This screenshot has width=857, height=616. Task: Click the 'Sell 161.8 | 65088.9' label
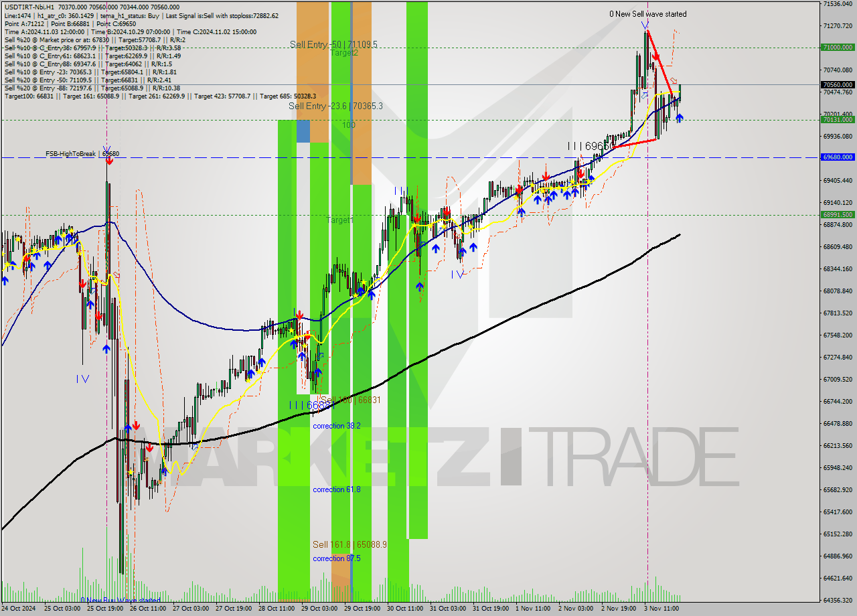point(350,545)
